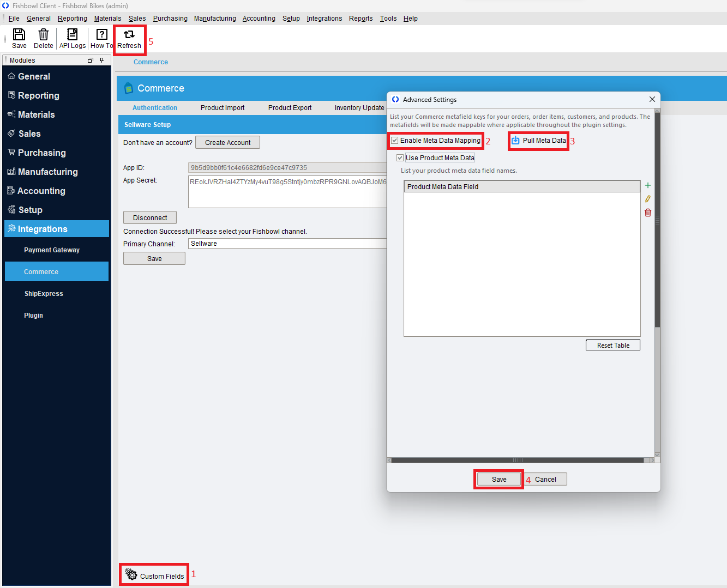Delete selected meta data field via trash icon
The width and height of the screenshot is (727, 588).
648,213
